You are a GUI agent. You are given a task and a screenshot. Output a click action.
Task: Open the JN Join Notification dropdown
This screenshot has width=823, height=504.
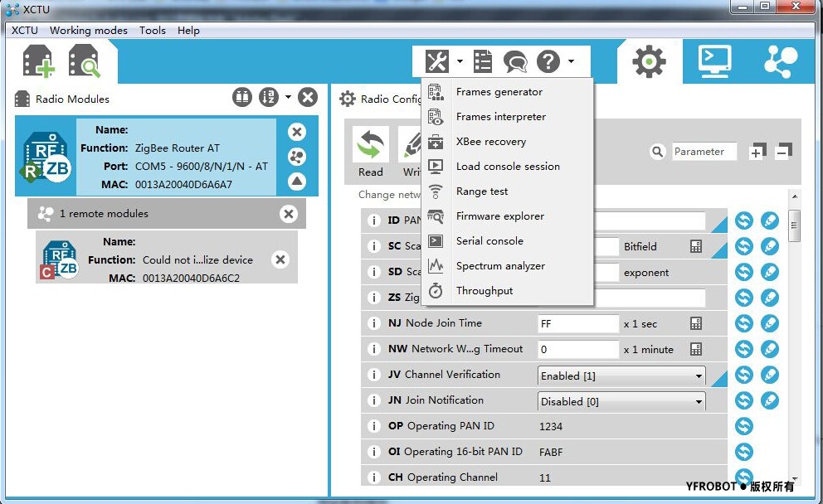(699, 402)
